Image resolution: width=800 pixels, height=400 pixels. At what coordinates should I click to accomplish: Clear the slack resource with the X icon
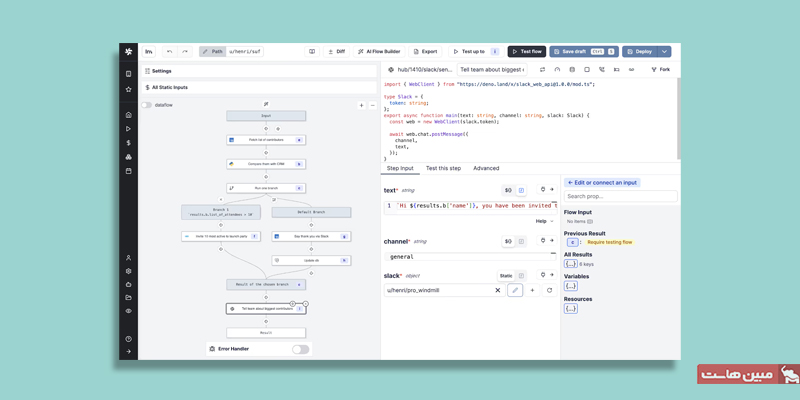[x=498, y=290]
